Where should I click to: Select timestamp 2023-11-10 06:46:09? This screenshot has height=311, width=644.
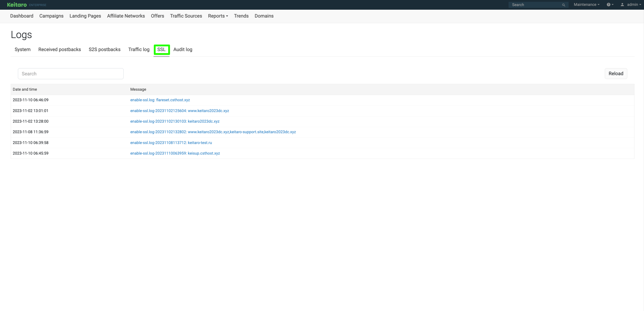click(31, 100)
